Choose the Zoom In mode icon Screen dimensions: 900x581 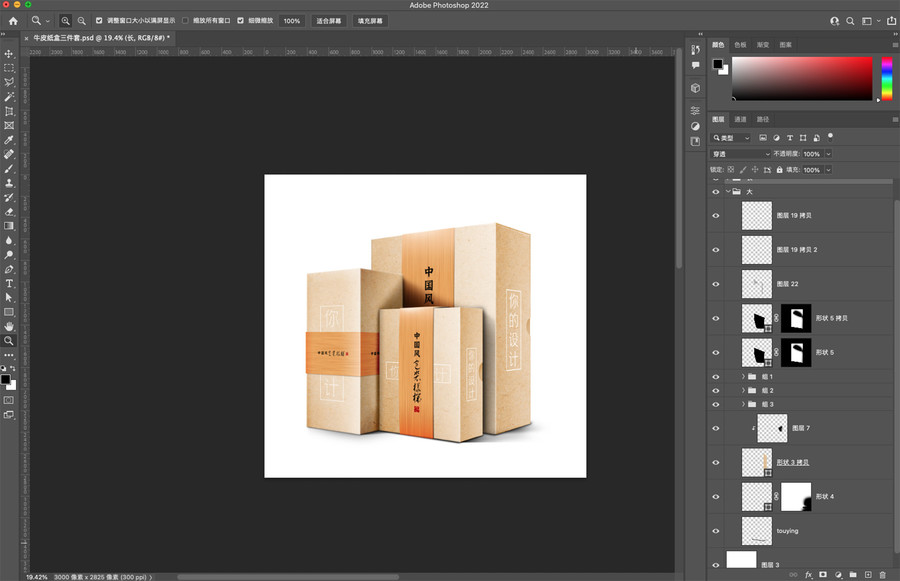click(65, 21)
